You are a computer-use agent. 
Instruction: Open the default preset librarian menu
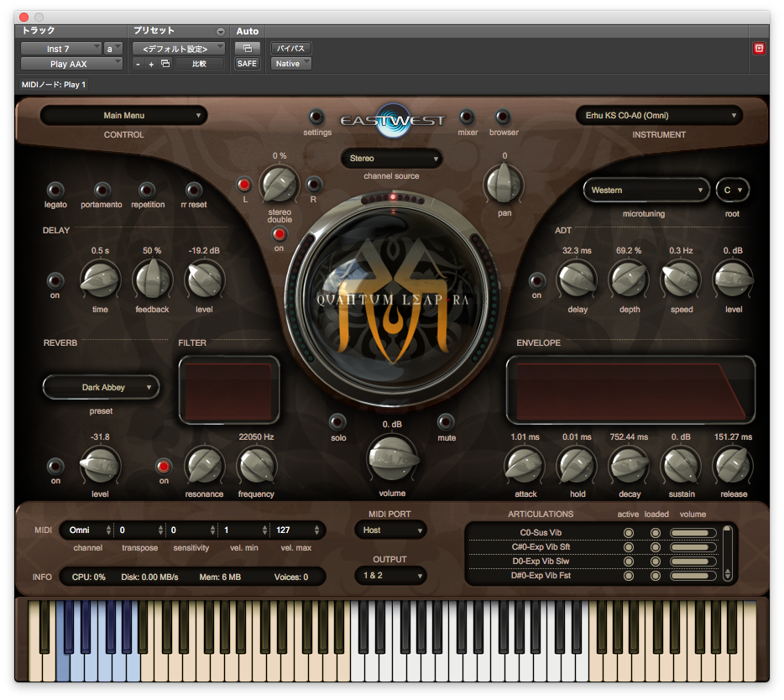click(x=179, y=49)
